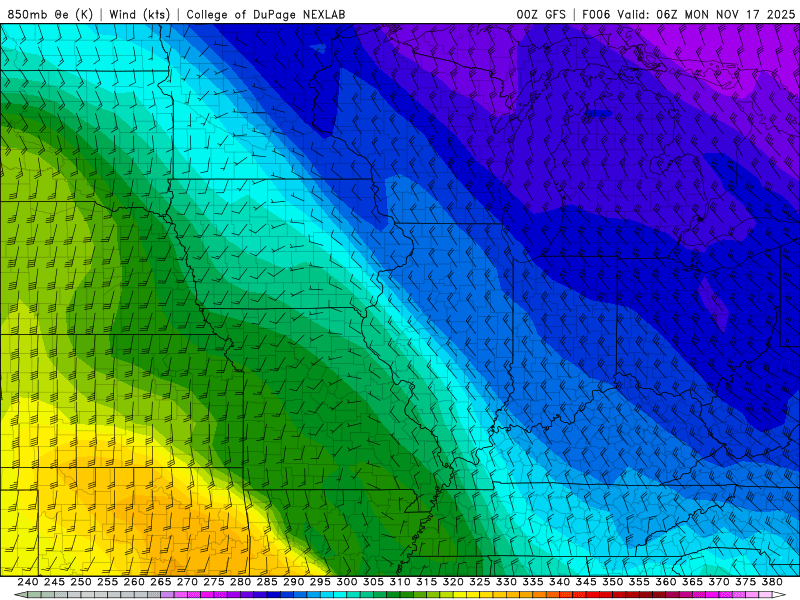Click the 255 colorbar label
This screenshot has height=600, width=800.
107,582
